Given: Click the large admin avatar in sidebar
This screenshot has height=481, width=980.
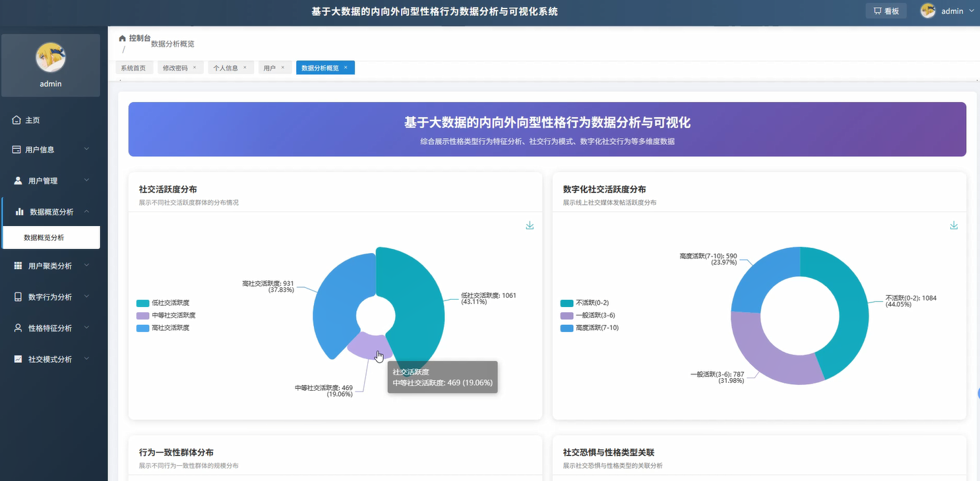Looking at the screenshot, I should click(51, 57).
